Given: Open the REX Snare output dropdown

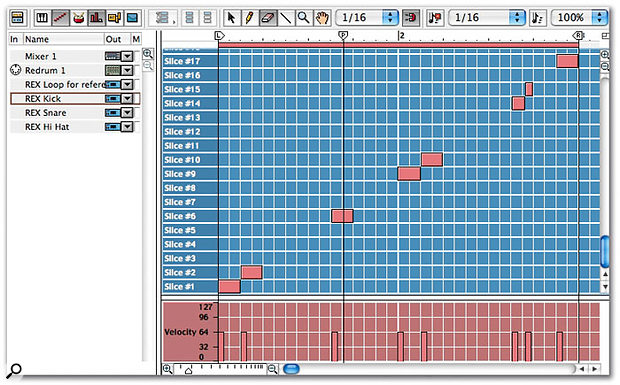Looking at the screenshot, I should [x=127, y=113].
